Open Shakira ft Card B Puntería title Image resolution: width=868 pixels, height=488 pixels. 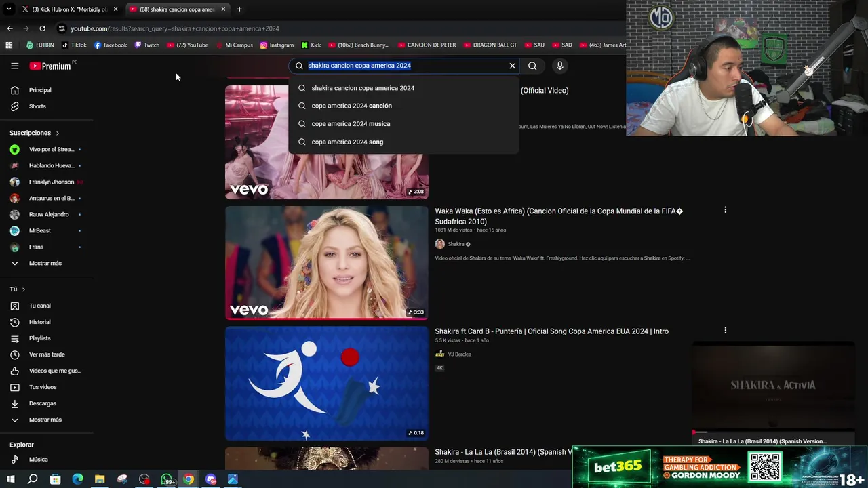tap(551, 331)
